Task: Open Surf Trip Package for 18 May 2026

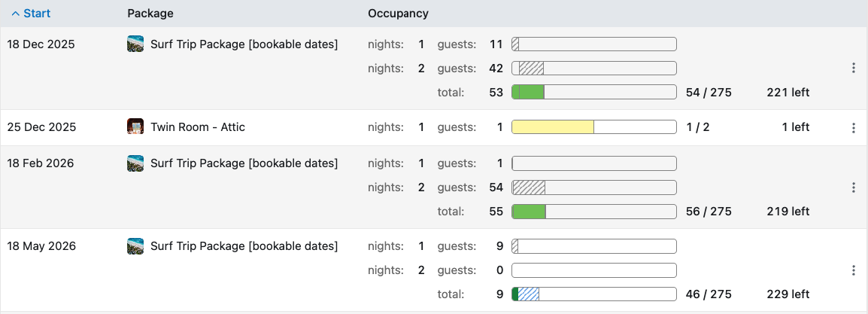Action: 244,246
